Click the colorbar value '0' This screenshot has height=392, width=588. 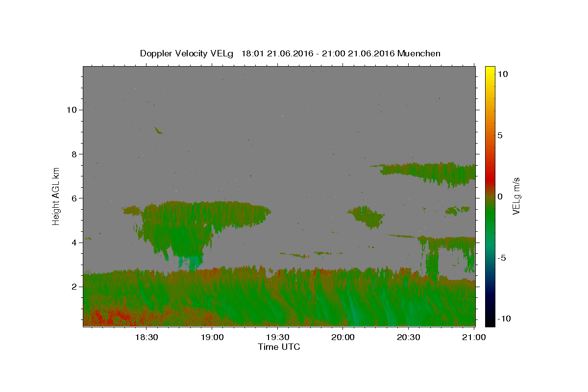click(x=500, y=196)
